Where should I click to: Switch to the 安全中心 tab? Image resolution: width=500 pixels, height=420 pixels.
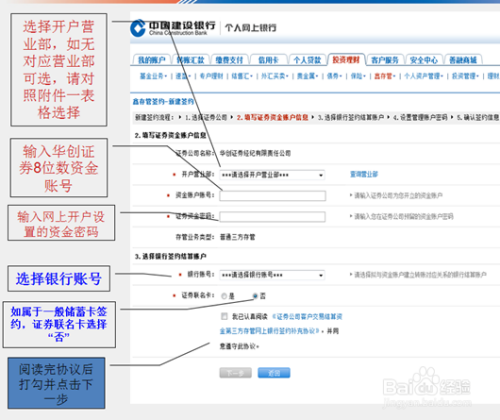[x=424, y=60]
